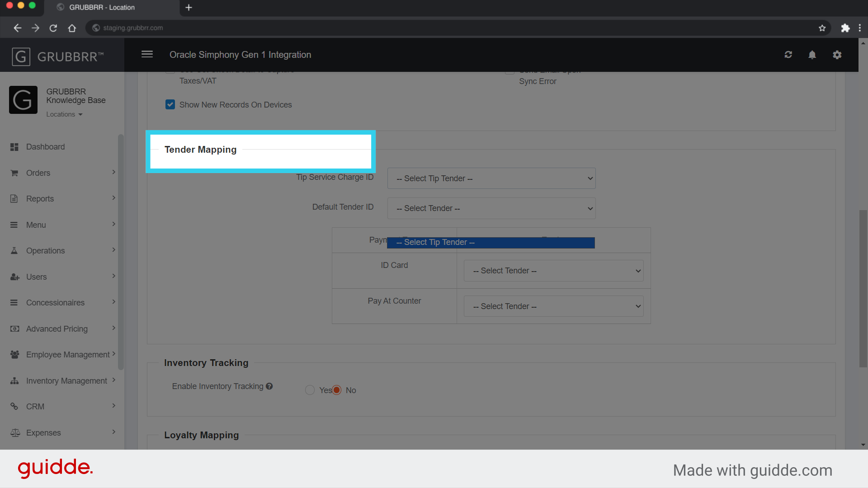868x488 pixels.
Task: Choose the highlighted Select Tip Tender option
Action: pos(491,243)
